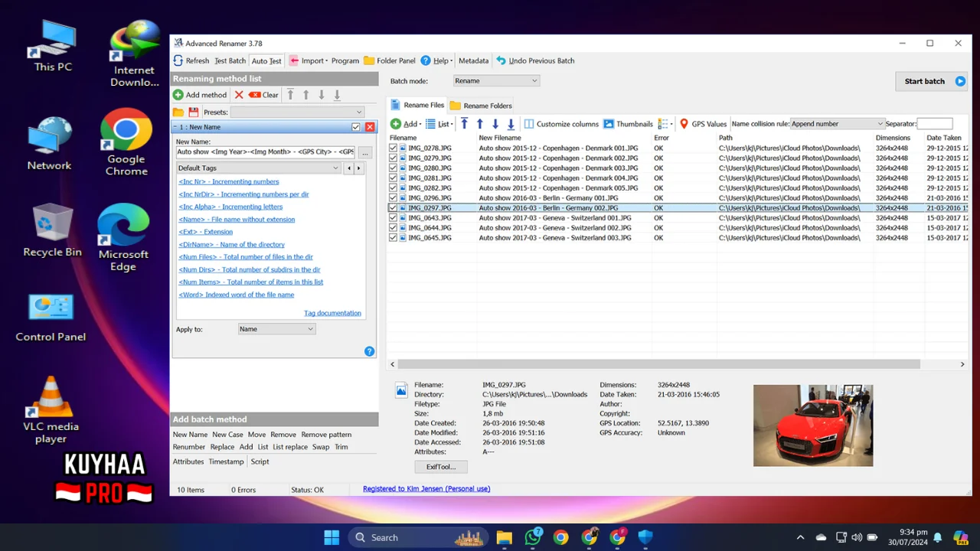Open the Add files dropdown
This screenshot has height=551, width=980.
tap(406, 124)
